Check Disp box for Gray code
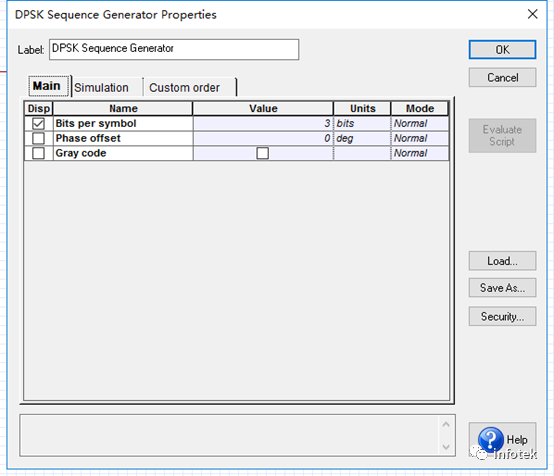This screenshot has height=476, width=554. [x=38, y=153]
